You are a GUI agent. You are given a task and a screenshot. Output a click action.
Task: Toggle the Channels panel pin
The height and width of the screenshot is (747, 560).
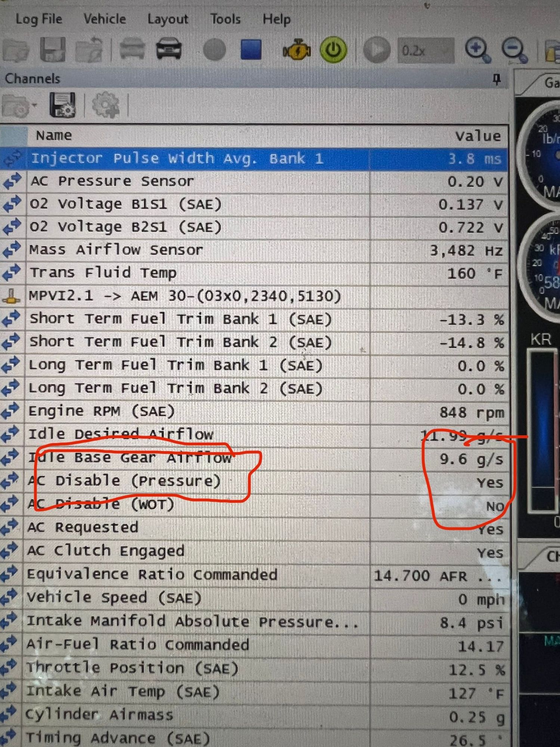[496, 79]
